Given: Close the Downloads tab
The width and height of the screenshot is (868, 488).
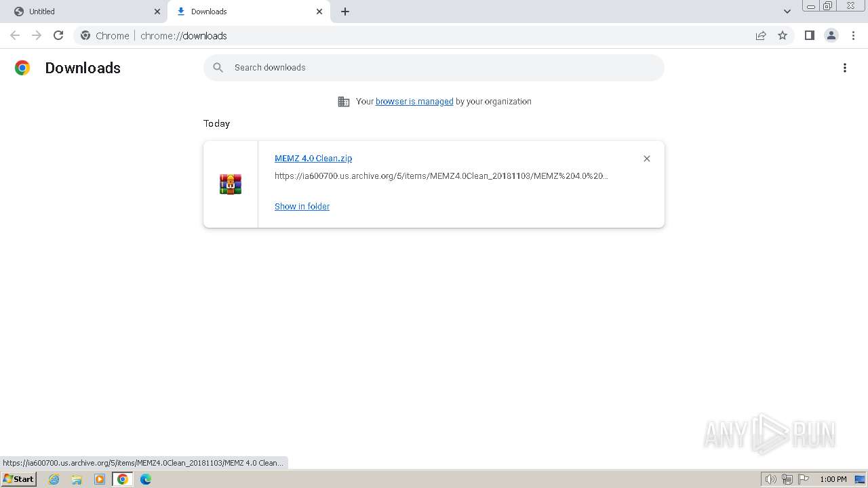Looking at the screenshot, I should (x=319, y=12).
